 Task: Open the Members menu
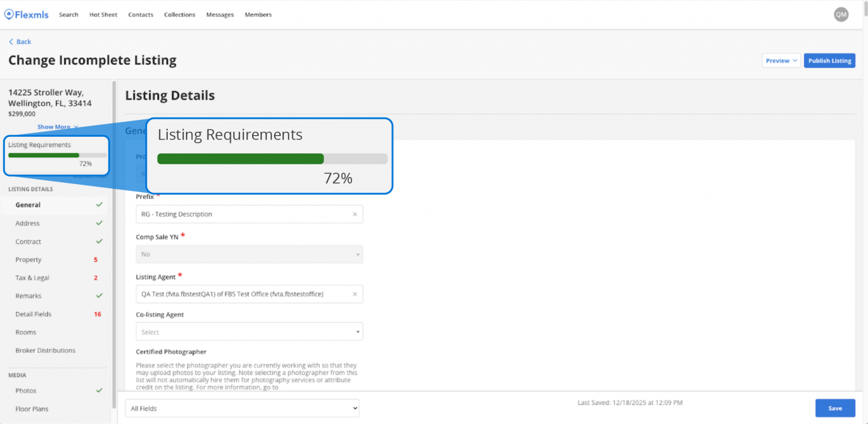(x=258, y=15)
